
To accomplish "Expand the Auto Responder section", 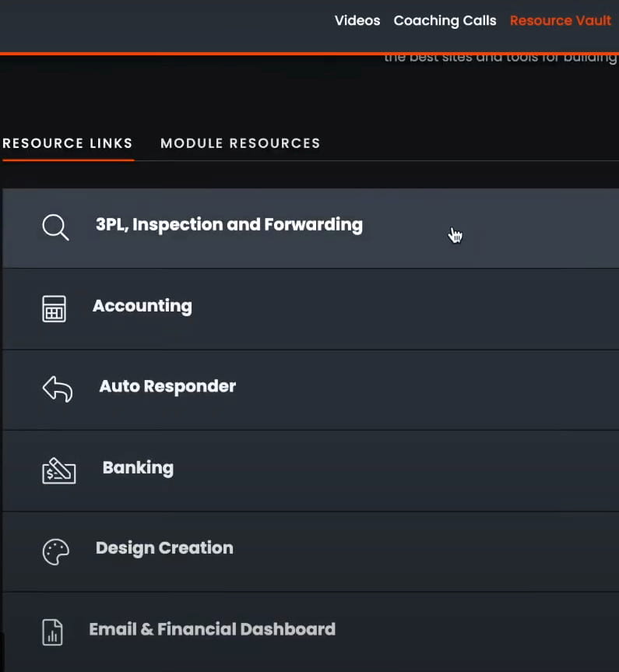I will (311, 390).
